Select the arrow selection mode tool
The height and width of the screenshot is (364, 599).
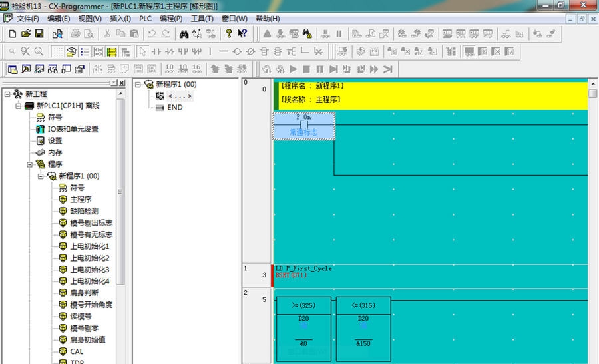tap(142, 51)
